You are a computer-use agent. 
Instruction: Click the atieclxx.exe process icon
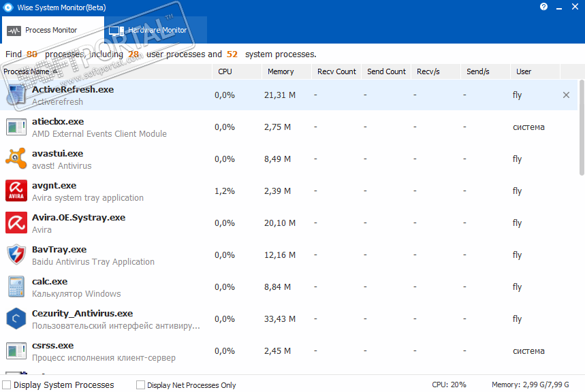(16, 127)
